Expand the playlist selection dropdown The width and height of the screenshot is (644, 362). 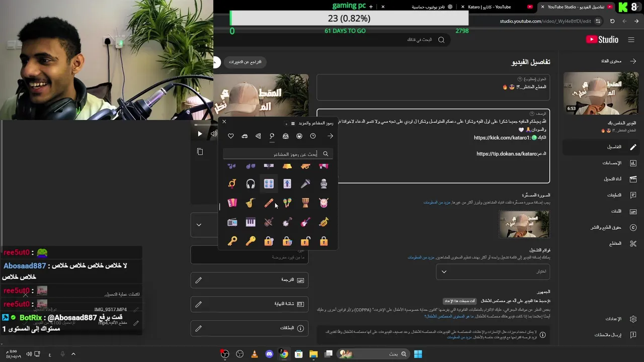493,271
